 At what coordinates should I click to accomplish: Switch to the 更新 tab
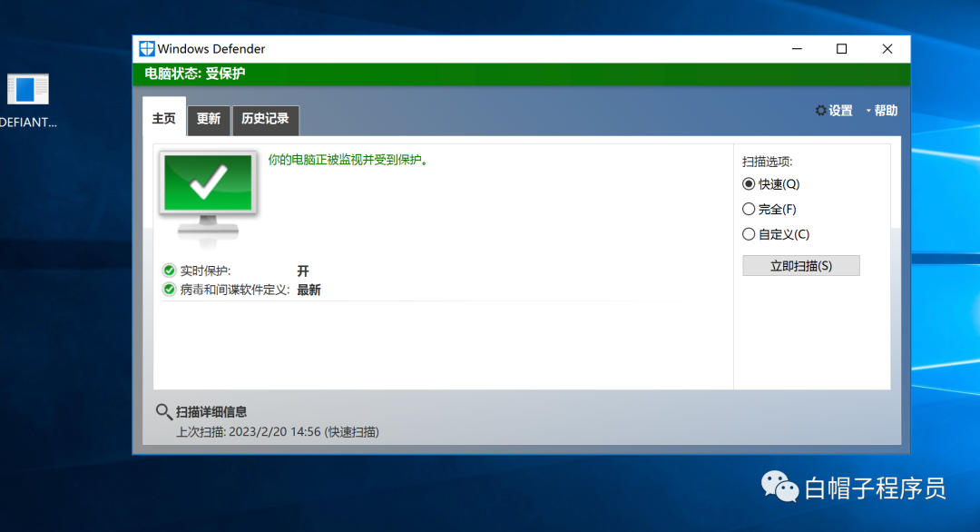pyautogui.click(x=209, y=120)
